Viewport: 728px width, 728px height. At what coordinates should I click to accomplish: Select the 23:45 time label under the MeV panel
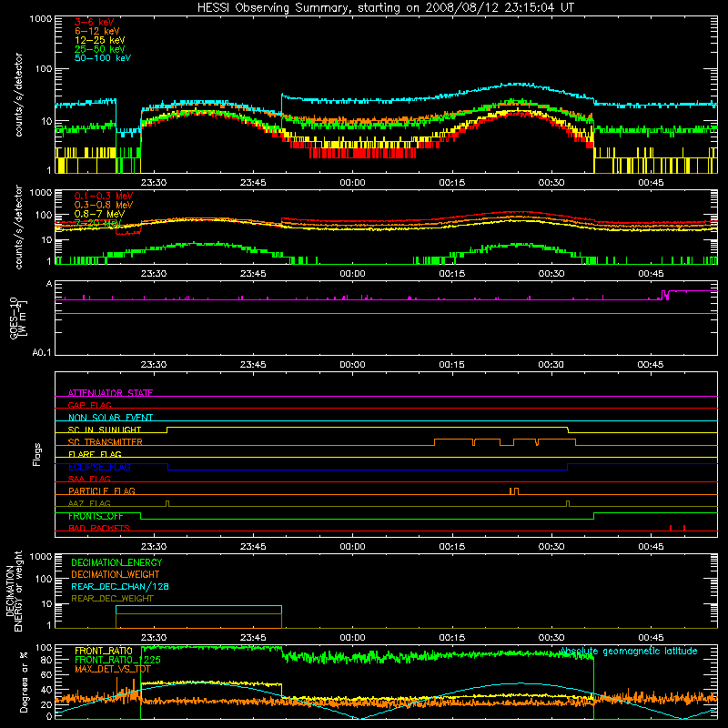point(253,274)
